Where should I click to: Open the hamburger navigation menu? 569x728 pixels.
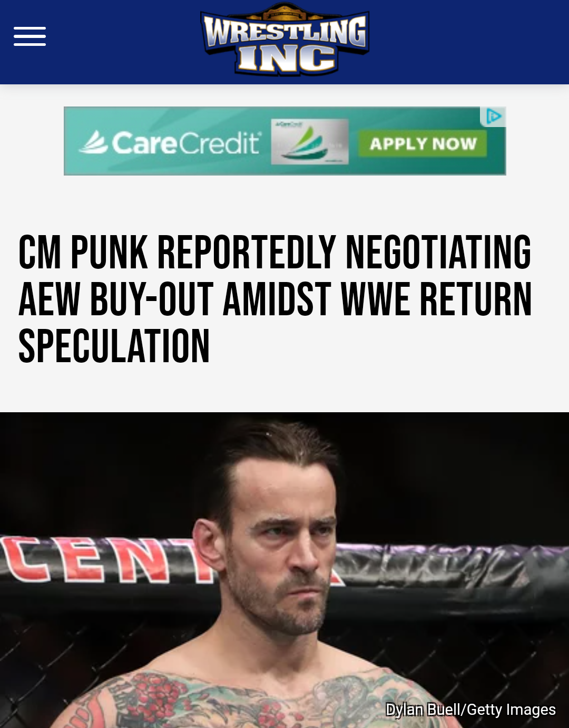coord(30,36)
